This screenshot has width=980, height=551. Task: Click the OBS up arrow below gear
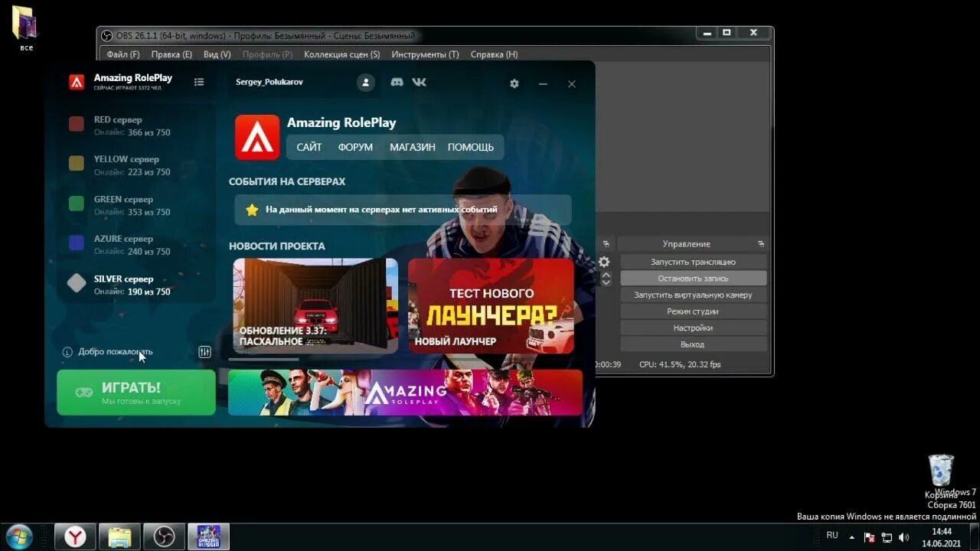(x=606, y=274)
